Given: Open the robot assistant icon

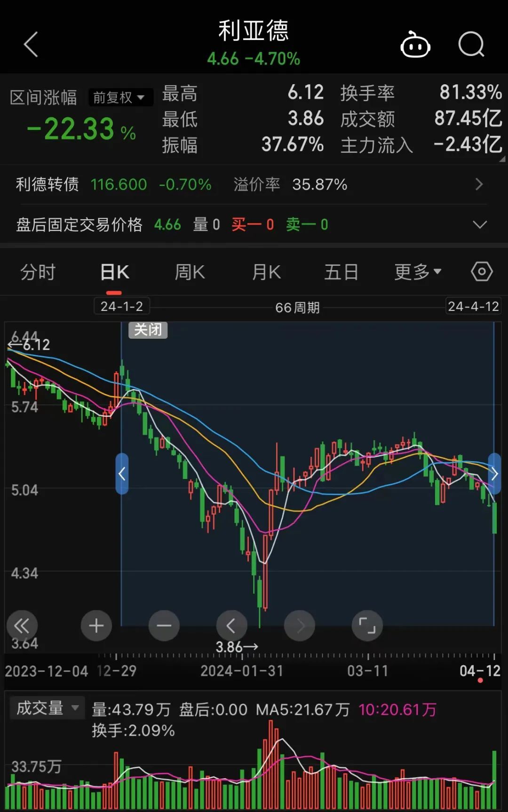Looking at the screenshot, I should [x=415, y=45].
